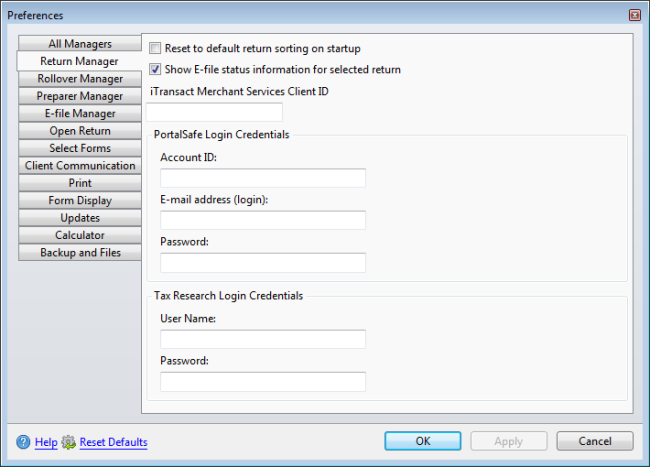The height and width of the screenshot is (467, 650).
Task: Open the Client Communication preferences tab
Action: (x=80, y=166)
